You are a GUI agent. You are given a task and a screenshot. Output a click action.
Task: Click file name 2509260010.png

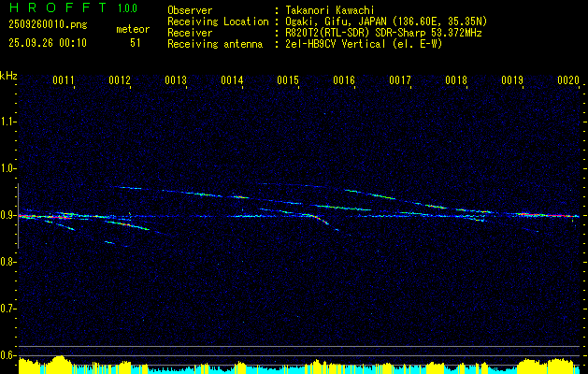(48, 25)
